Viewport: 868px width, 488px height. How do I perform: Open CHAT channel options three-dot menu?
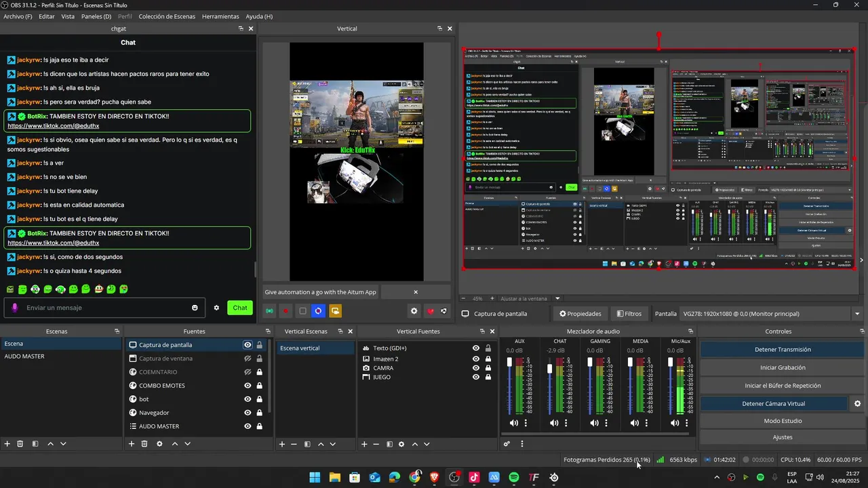pos(566,423)
